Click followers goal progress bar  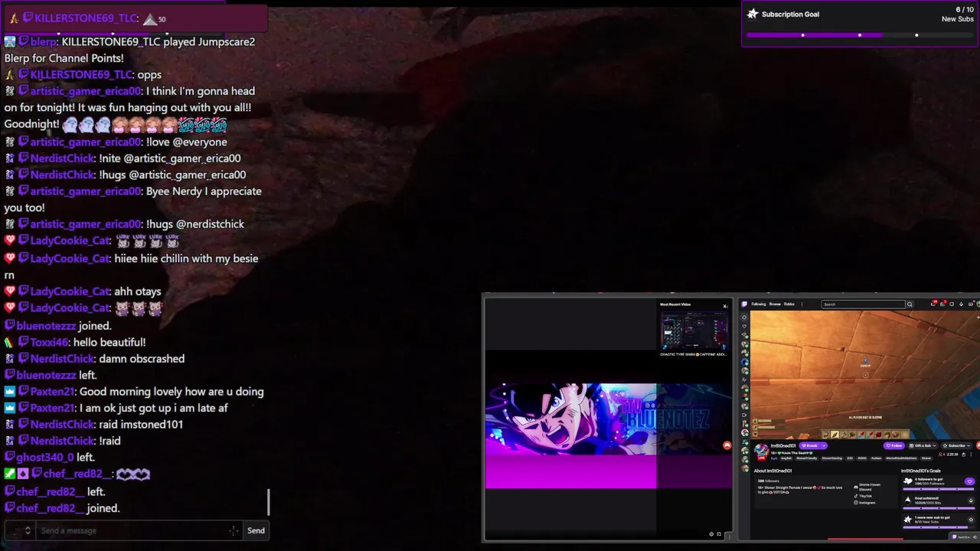938,489
